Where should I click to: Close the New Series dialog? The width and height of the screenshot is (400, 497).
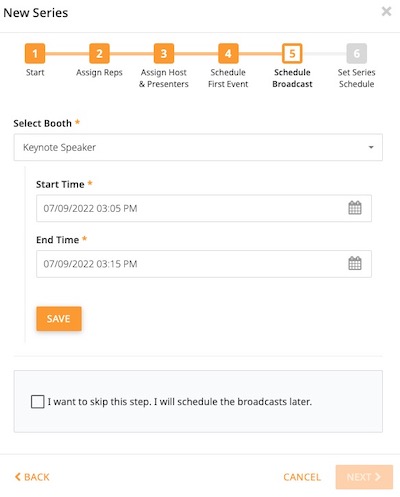point(386,12)
